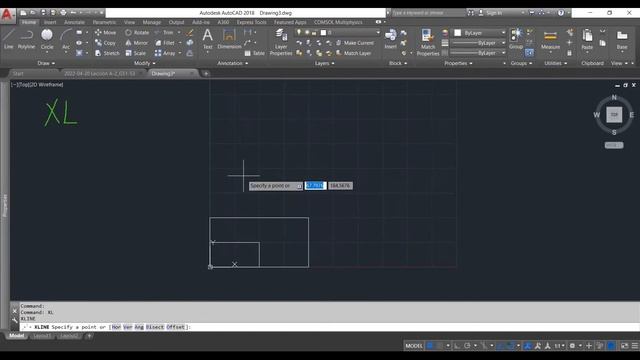Viewport: 640px width, 360px height.
Task: Toggle the plus-sign icon in status bar
Action: (x=589, y=346)
